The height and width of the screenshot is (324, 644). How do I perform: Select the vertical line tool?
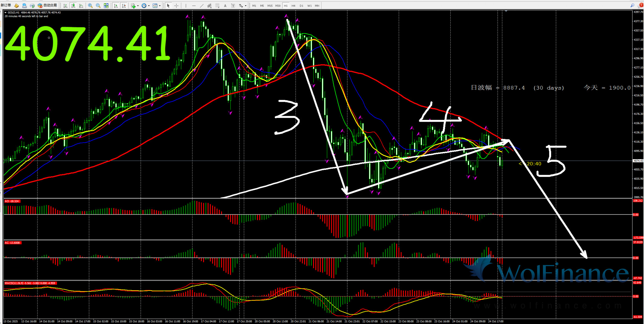pyautogui.click(x=186, y=6)
